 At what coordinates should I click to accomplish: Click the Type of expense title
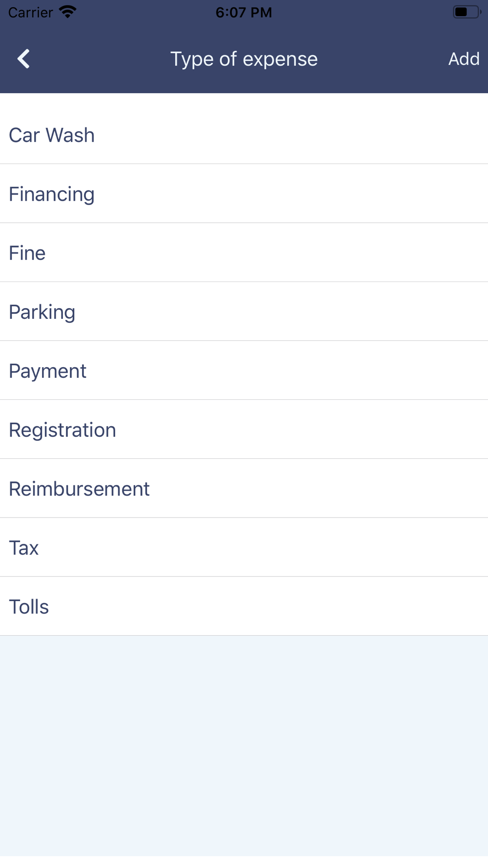[244, 59]
